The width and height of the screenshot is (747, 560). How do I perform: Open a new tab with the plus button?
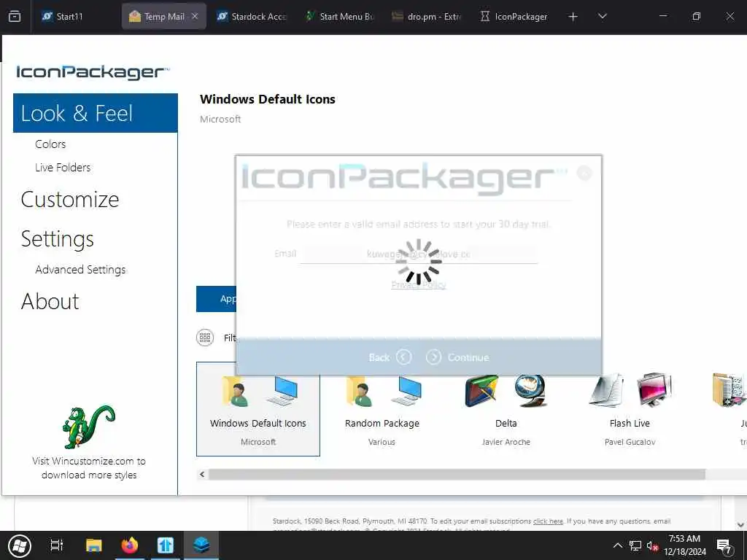click(573, 17)
